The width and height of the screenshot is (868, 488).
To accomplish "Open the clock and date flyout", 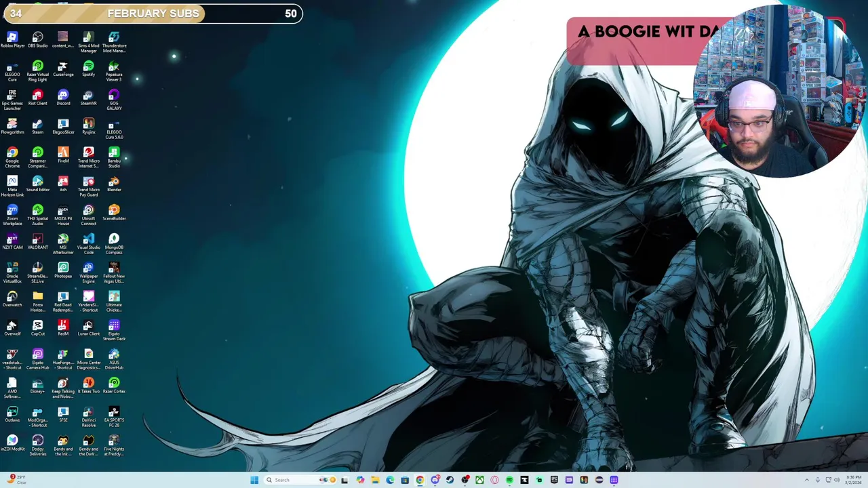I will (x=854, y=480).
